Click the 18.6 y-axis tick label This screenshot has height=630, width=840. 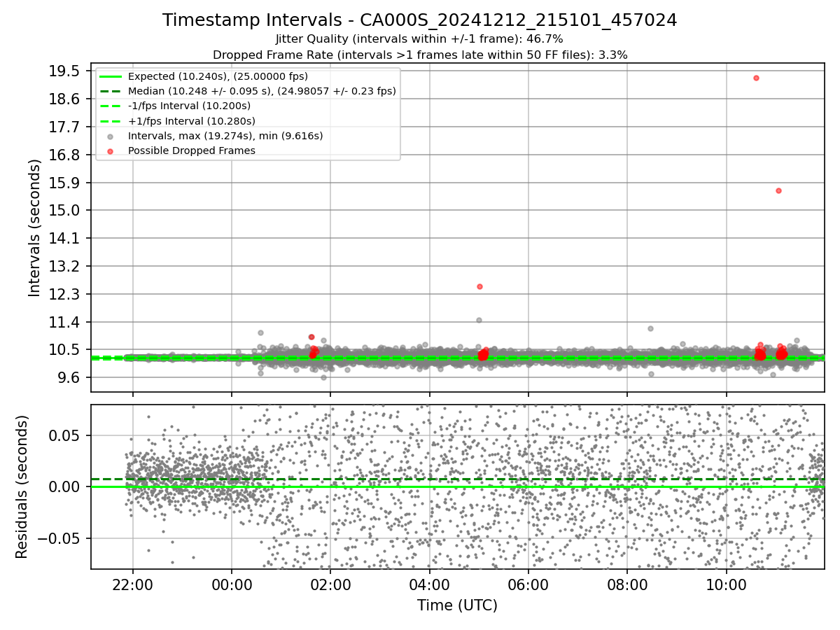[64, 99]
